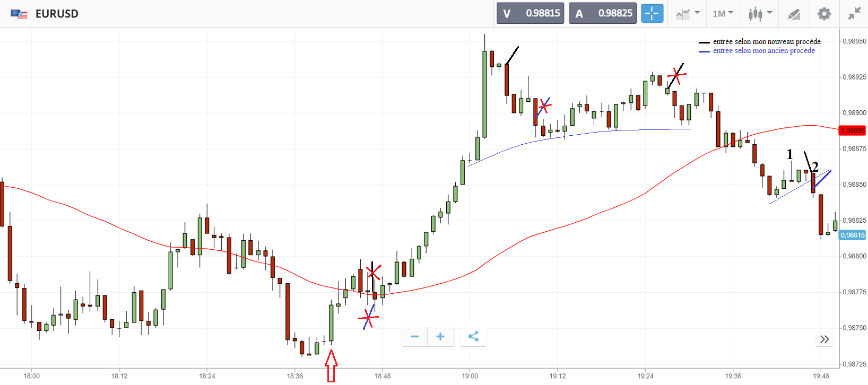This screenshot has width=868, height=385.
Task: Click the EURUSD symbol title
Action: coord(57,14)
